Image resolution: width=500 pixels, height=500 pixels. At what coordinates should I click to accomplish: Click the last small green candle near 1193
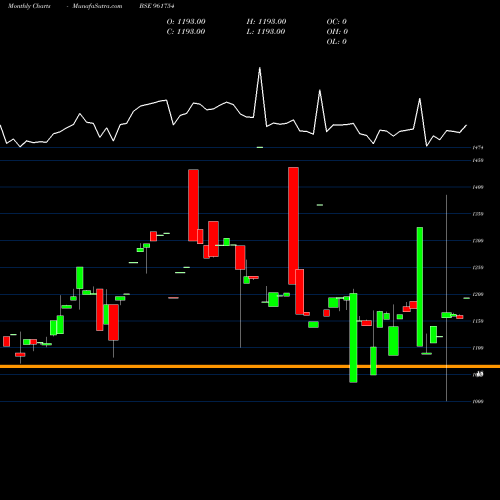467,298
